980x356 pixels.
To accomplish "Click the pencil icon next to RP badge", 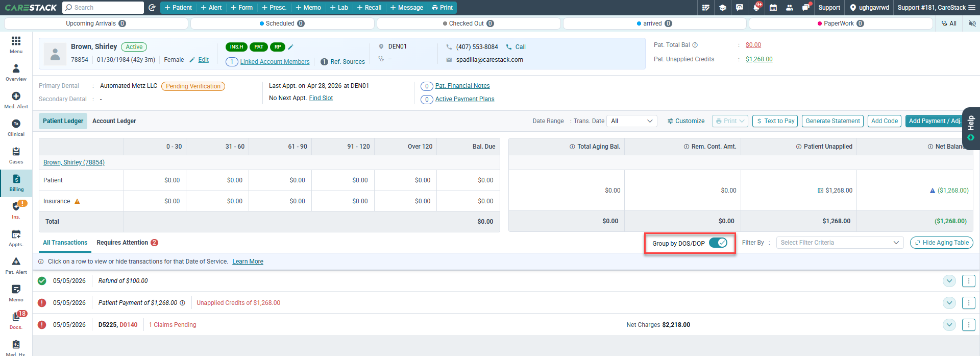I will (x=291, y=47).
